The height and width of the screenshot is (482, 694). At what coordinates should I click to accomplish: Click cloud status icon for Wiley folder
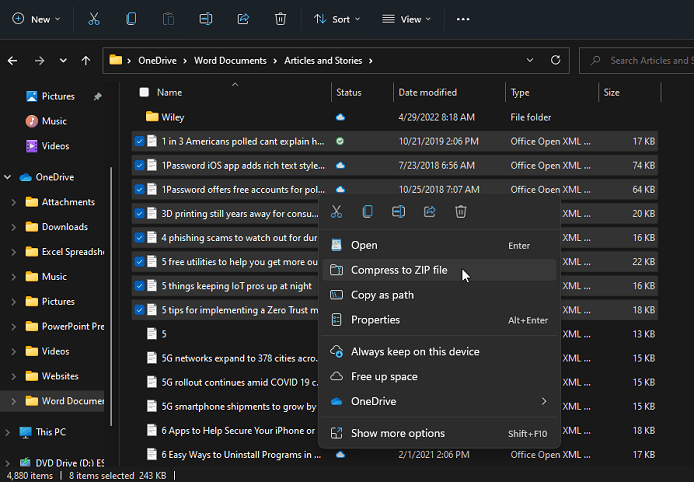(x=340, y=117)
